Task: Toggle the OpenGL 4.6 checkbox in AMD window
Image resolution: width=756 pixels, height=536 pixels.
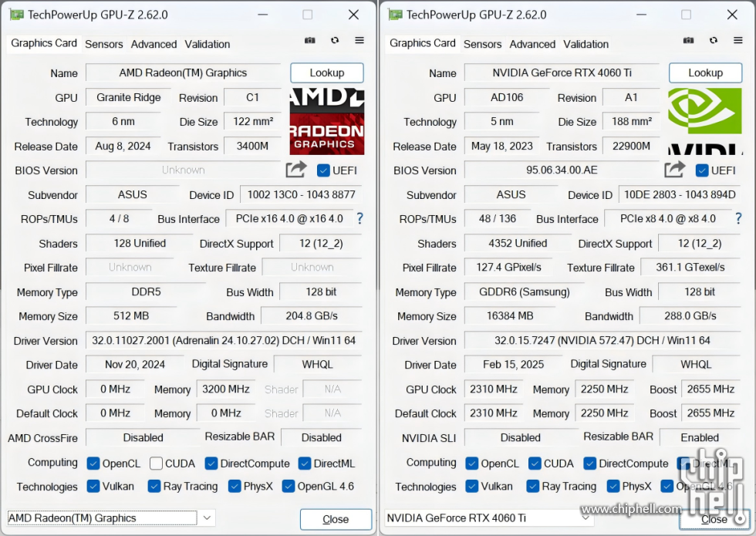Action: coord(289,486)
